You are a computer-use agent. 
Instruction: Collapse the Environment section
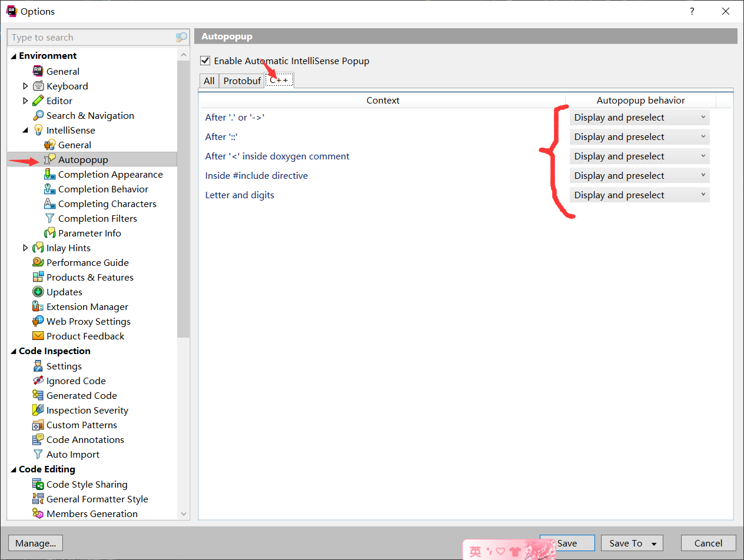[x=14, y=56]
